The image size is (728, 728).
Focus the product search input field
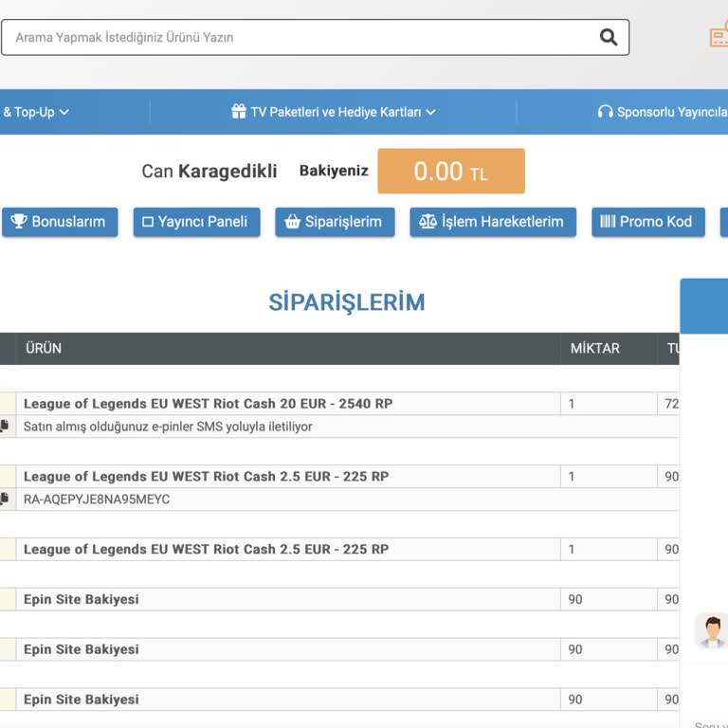pos(316,37)
